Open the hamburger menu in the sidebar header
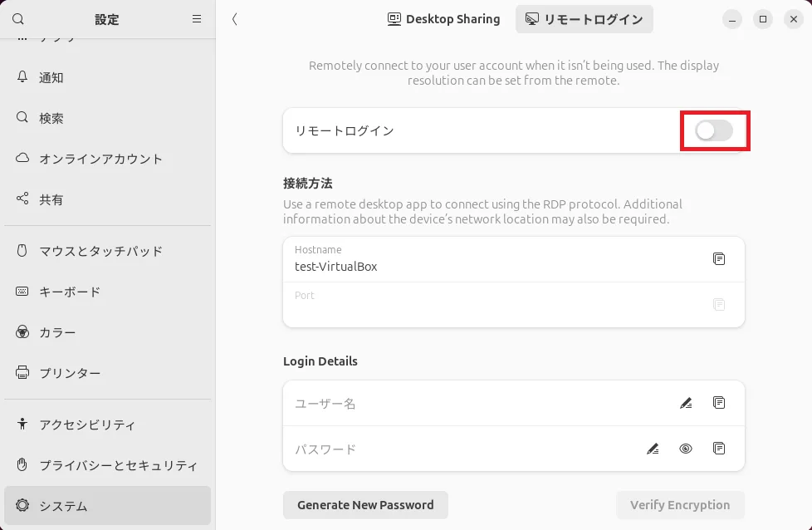Viewport: 812px width, 530px height. [197, 19]
